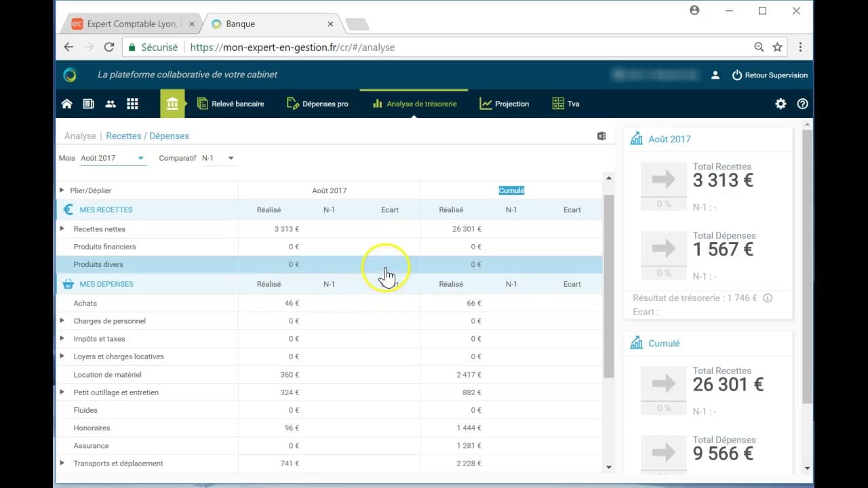The width and height of the screenshot is (868, 488).
Task: Open the contacts icon in the top menu
Action: (x=110, y=103)
